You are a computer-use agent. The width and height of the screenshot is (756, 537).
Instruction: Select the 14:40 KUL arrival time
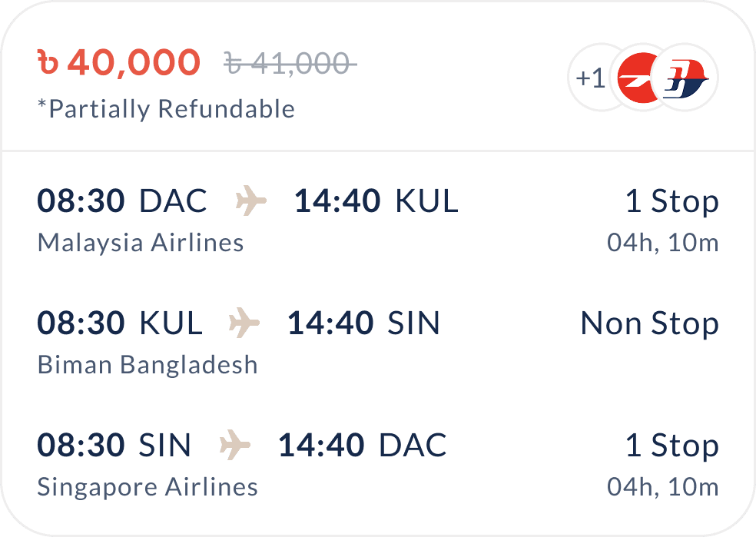[376, 201]
